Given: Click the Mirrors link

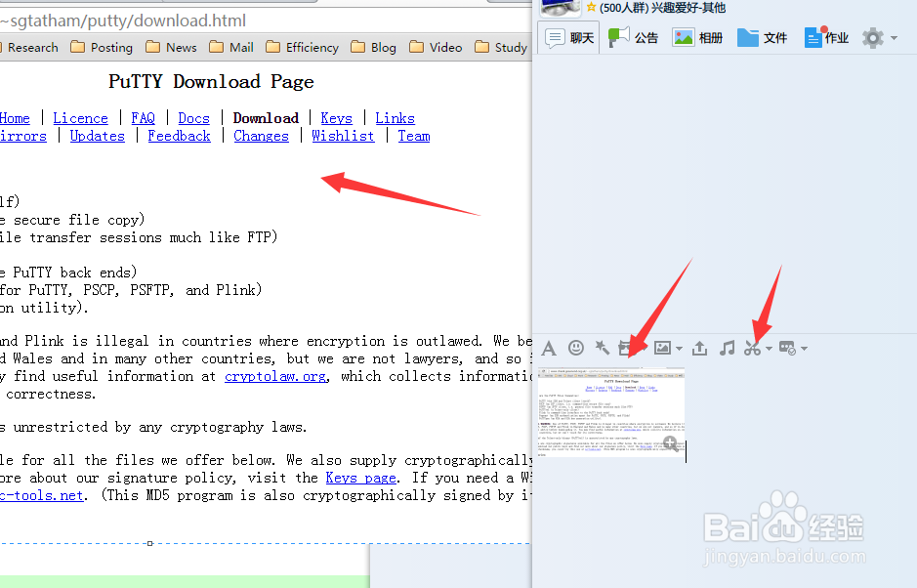Looking at the screenshot, I should 22,136.
